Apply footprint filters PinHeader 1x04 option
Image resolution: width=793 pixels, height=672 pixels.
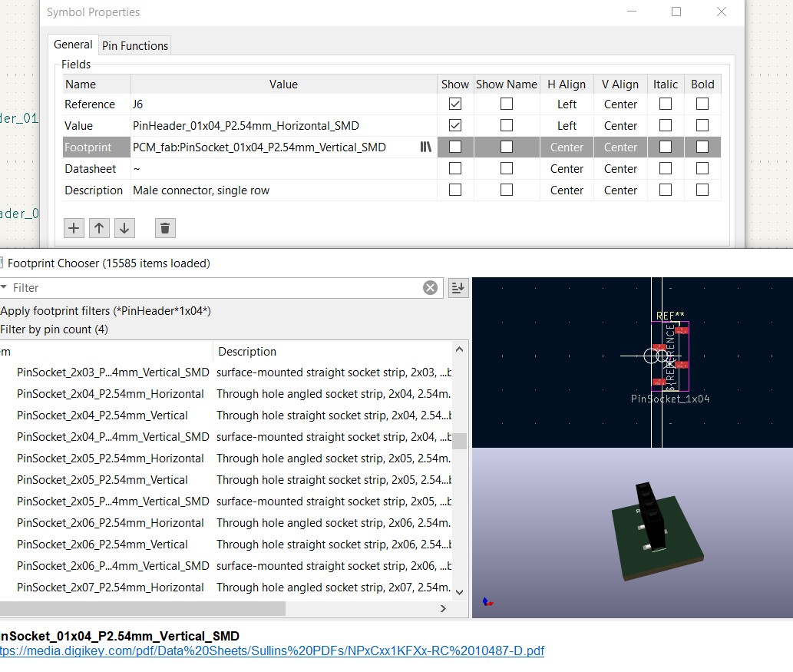tap(106, 311)
